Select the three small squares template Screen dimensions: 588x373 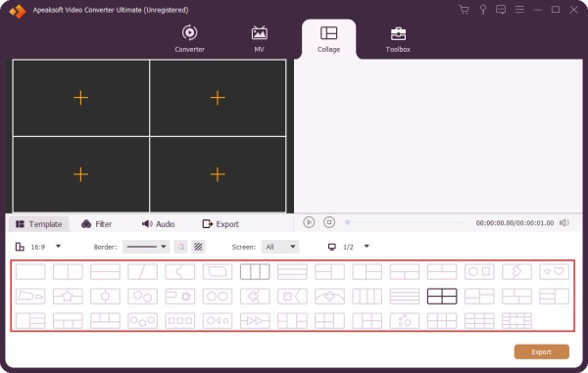pyautogui.click(x=180, y=321)
